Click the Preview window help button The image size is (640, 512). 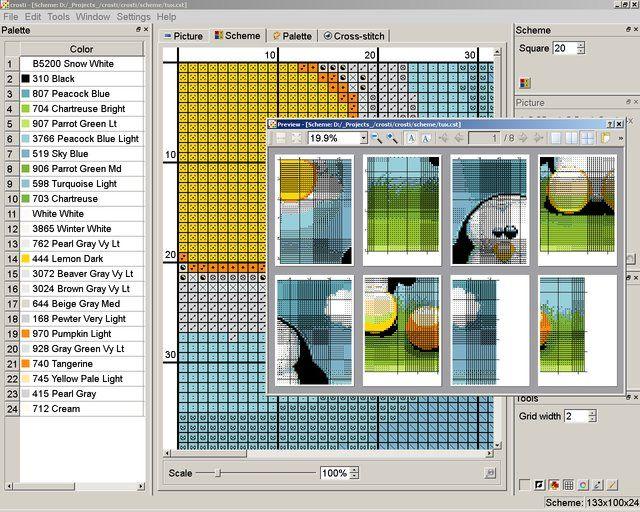(x=610, y=124)
